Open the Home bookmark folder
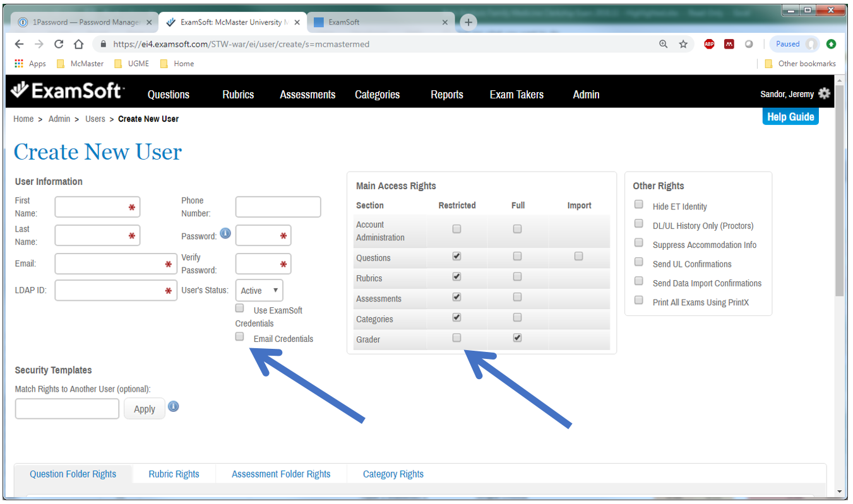This screenshot has height=504, width=853. coord(177,64)
